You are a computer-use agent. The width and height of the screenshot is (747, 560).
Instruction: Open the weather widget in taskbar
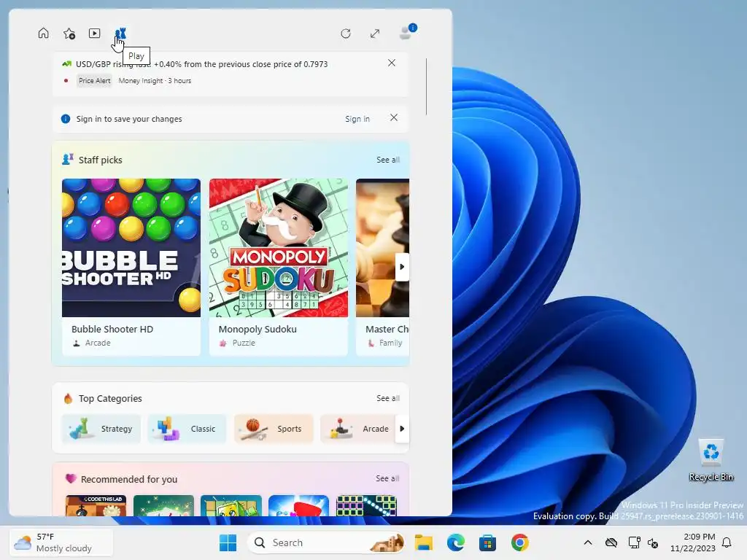pyautogui.click(x=61, y=542)
